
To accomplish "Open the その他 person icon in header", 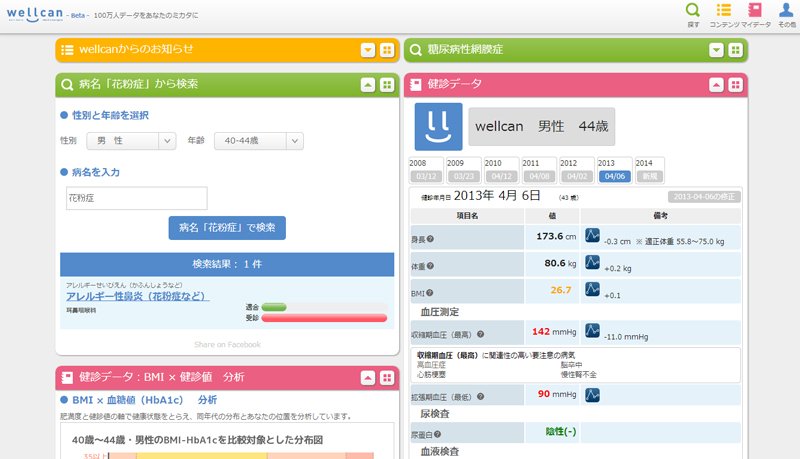I will tap(786, 10).
